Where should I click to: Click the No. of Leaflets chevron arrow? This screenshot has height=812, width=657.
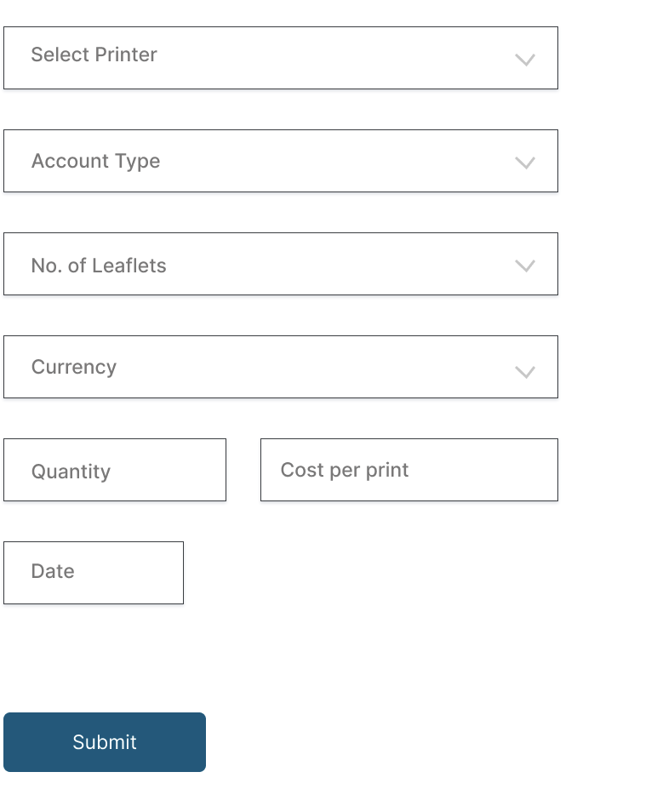coord(525,266)
